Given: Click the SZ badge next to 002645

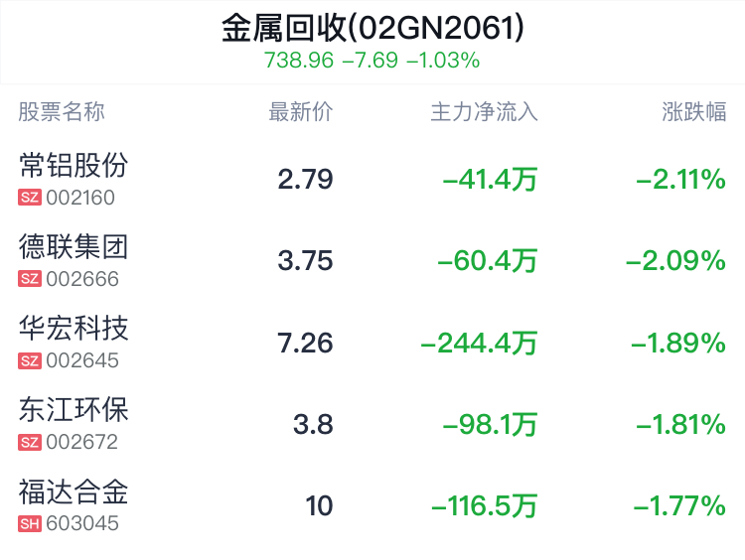Looking at the screenshot, I should 30,360.
